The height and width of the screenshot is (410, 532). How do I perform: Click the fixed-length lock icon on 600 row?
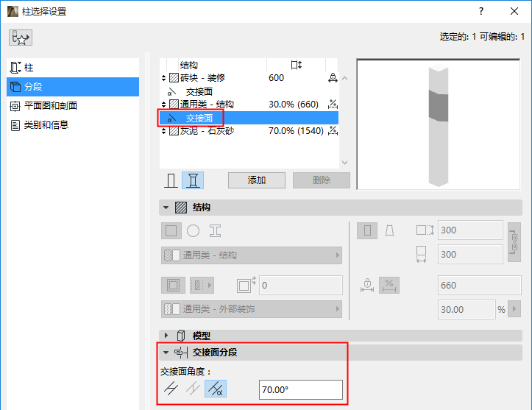(333, 78)
